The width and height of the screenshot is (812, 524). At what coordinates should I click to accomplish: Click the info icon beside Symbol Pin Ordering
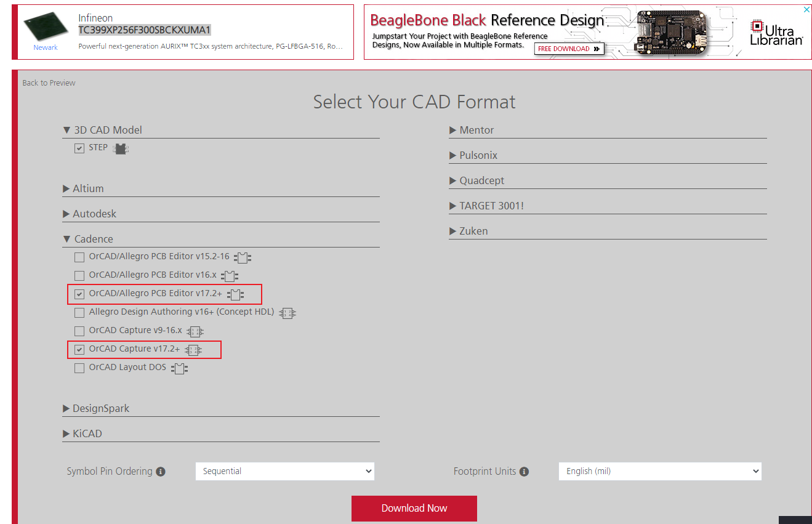tap(161, 471)
